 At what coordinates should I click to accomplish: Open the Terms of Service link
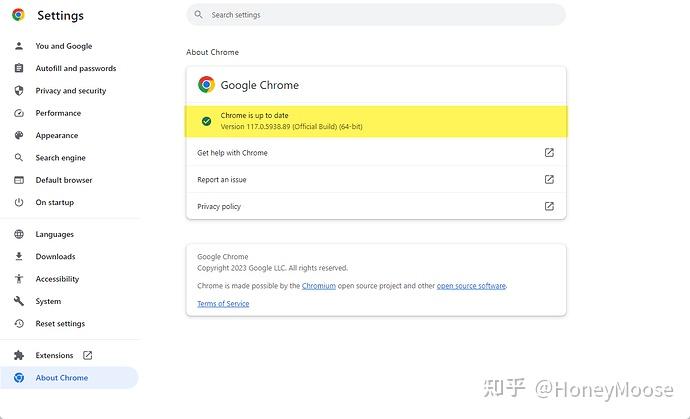click(x=223, y=304)
